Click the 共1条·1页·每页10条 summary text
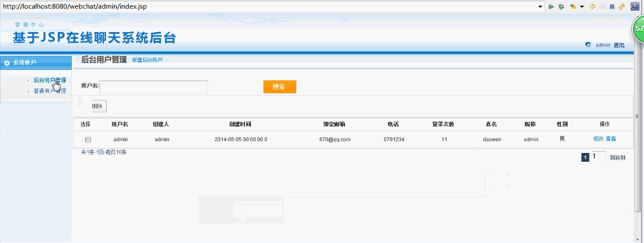 tap(103, 152)
